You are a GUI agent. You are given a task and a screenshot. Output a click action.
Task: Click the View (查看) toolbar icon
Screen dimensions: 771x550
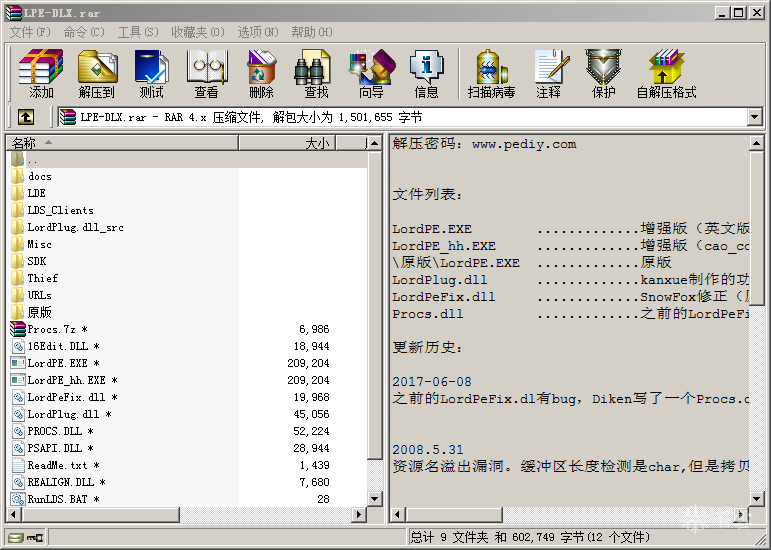207,66
